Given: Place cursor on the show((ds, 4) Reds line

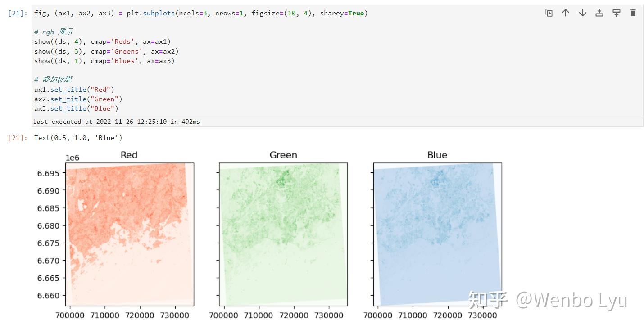Looking at the screenshot, I should click(103, 42).
